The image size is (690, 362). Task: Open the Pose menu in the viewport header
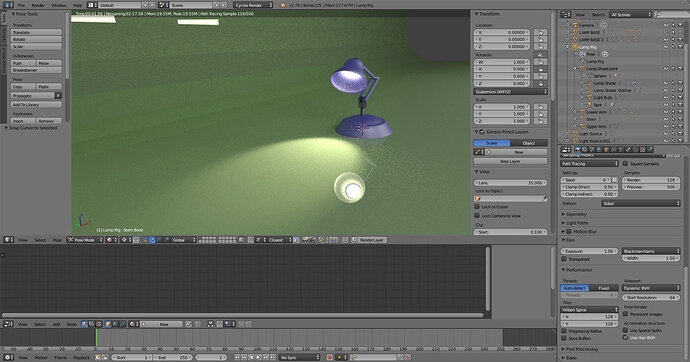(x=57, y=240)
